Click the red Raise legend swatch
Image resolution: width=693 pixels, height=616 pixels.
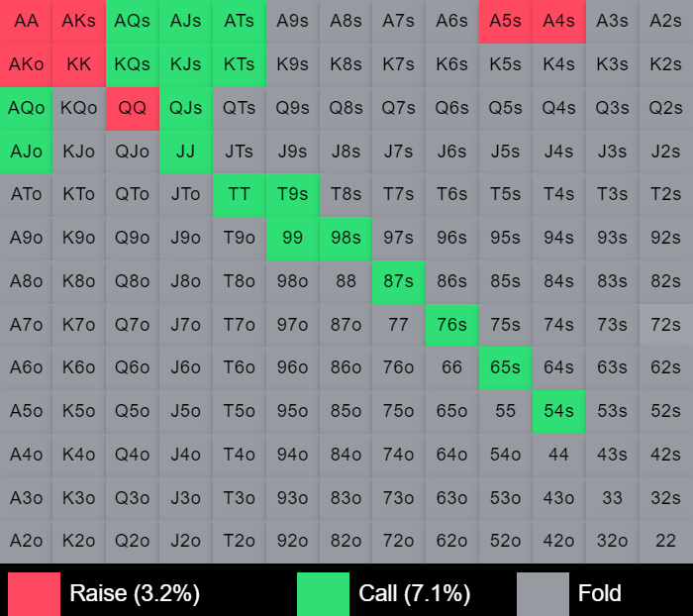(x=34, y=593)
